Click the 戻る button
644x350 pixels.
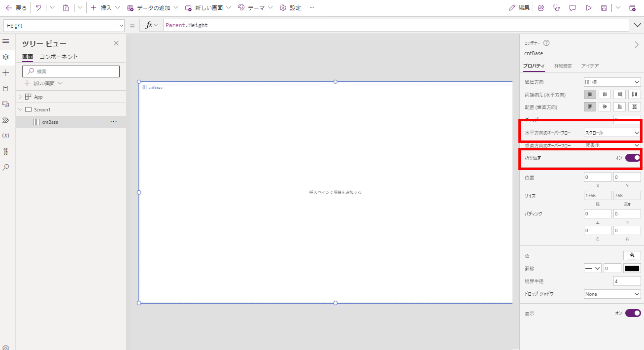point(17,7)
